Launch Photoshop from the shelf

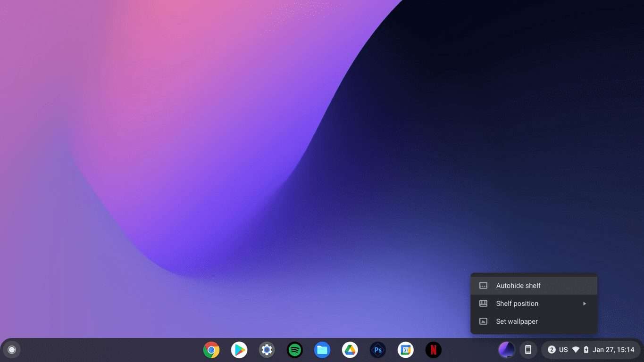click(x=378, y=350)
